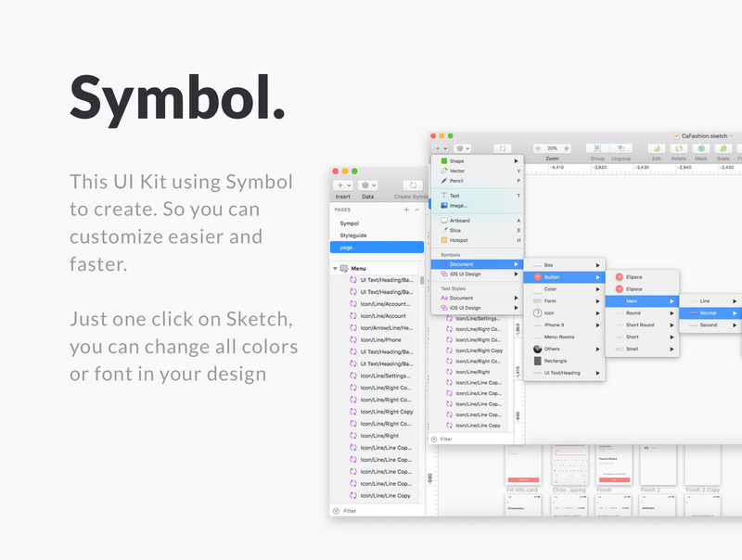Click the Rotate toolbar icon
The height and width of the screenshot is (560, 742).
click(x=679, y=148)
